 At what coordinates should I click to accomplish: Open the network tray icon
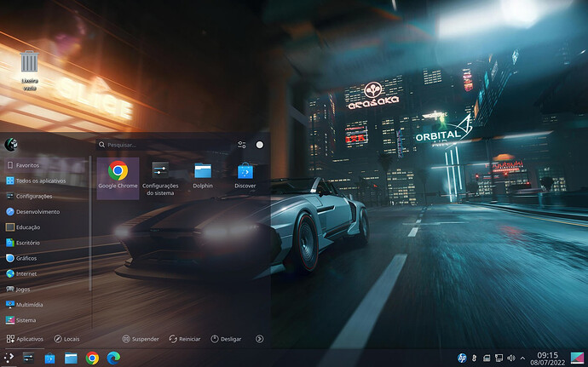click(x=499, y=358)
